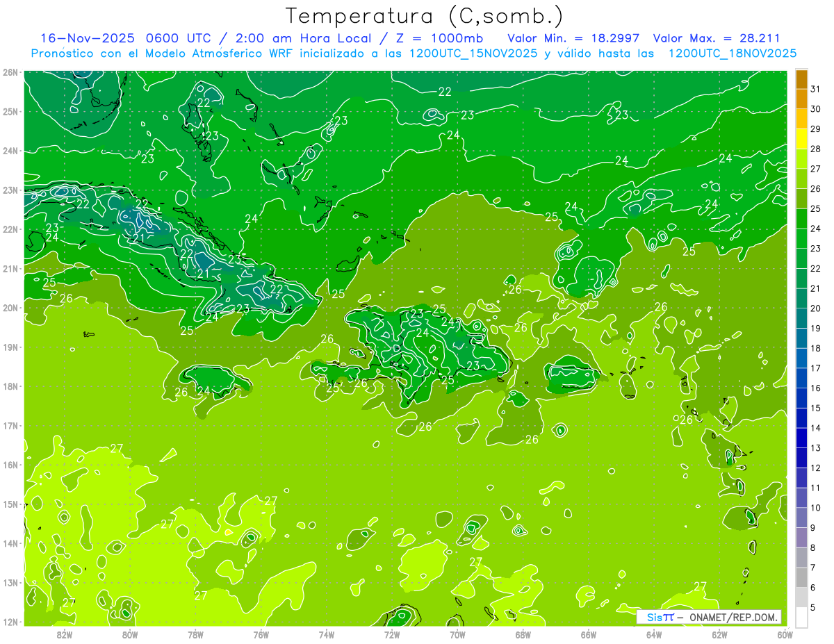The height and width of the screenshot is (644, 834).
Task: Click 'Valor Min. = 18.2997' value
Action: (x=573, y=38)
